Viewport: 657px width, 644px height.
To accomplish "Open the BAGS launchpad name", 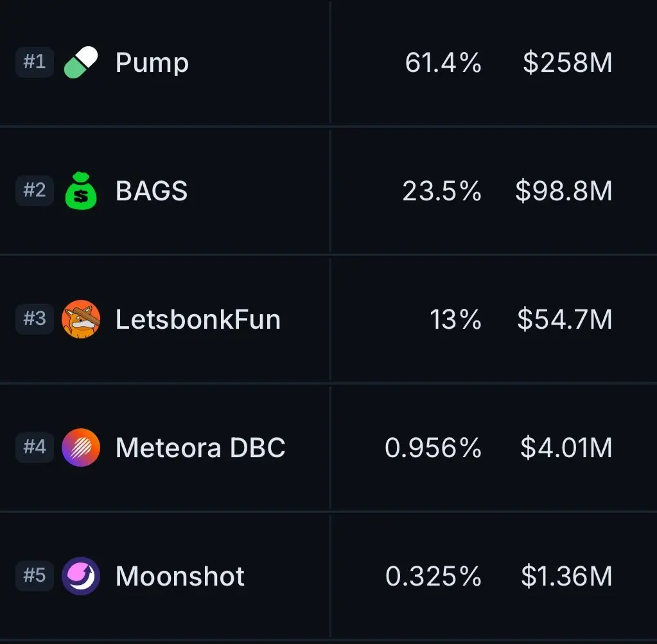I will click(x=152, y=191).
